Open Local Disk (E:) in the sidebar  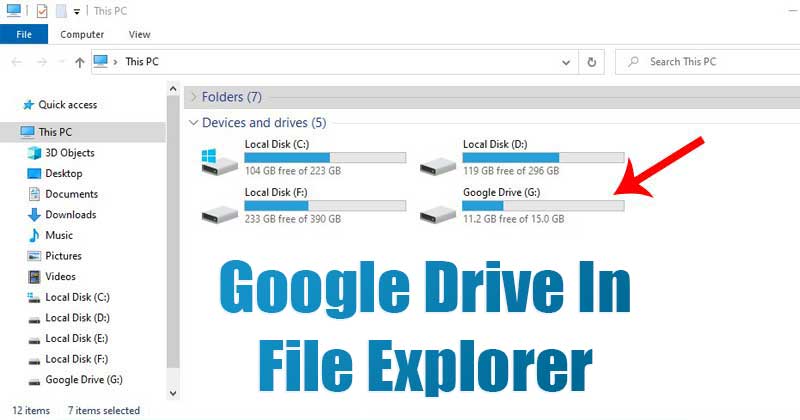point(77,338)
